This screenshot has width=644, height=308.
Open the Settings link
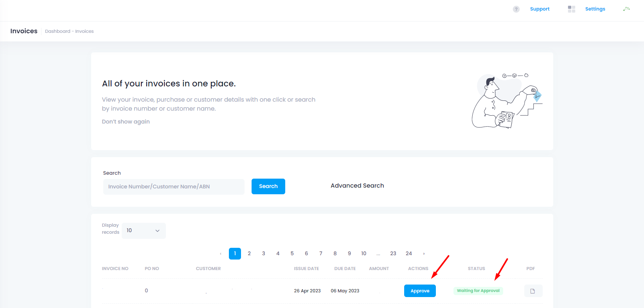coord(595,9)
